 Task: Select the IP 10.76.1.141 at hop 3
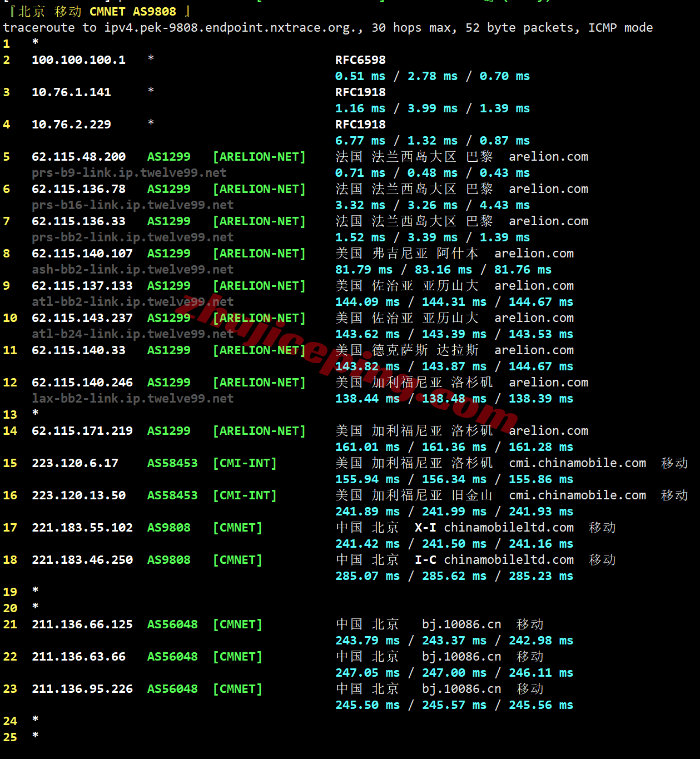click(x=71, y=92)
